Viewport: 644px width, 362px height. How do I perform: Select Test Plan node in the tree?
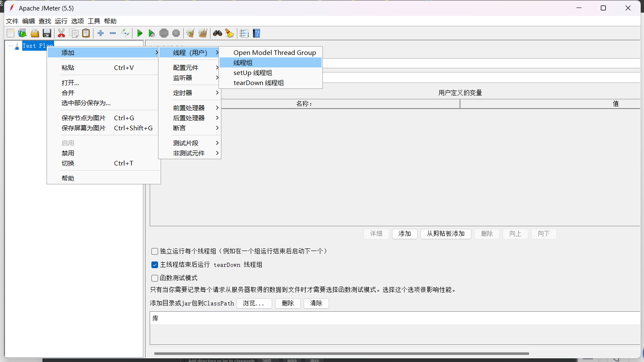(38, 46)
